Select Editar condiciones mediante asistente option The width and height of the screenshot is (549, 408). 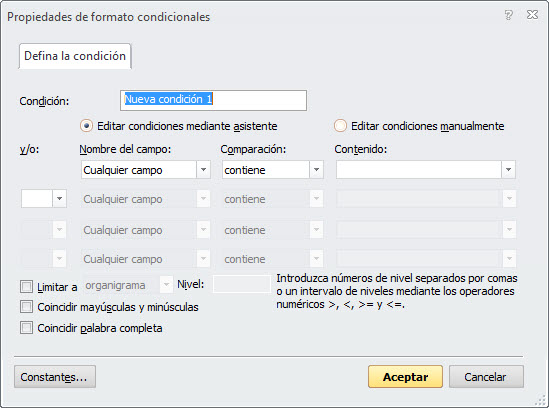86,126
